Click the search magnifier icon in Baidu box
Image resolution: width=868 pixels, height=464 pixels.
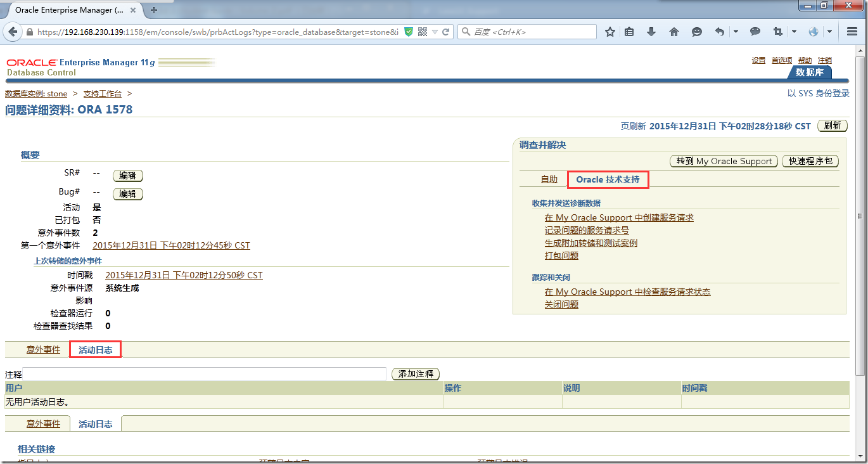pos(466,32)
